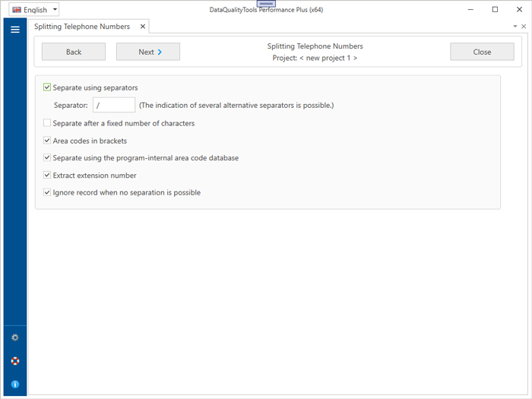This screenshot has width=532, height=399.
Task: Enable Separate after a fixed number of characters
Action: point(48,123)
